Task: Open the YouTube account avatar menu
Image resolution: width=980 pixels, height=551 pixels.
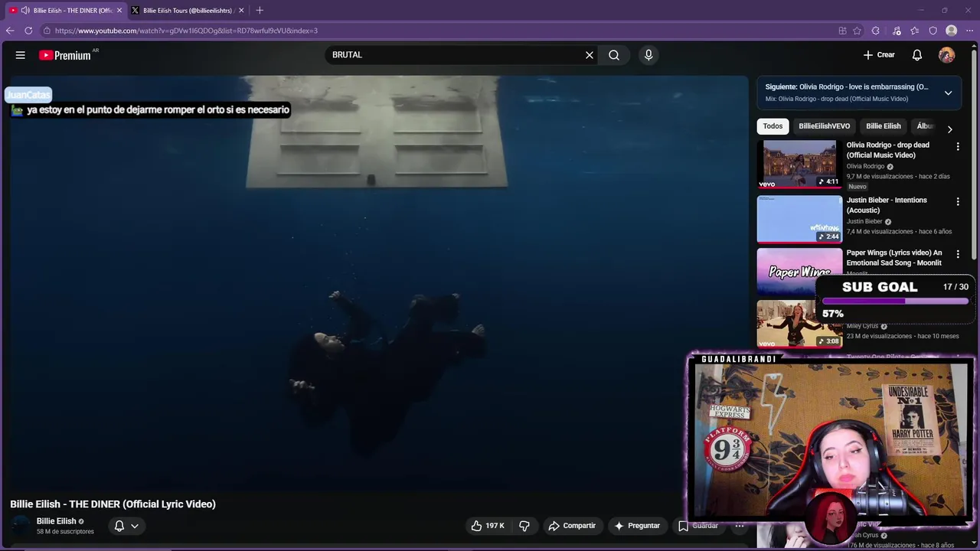Action: pos(947,55)
